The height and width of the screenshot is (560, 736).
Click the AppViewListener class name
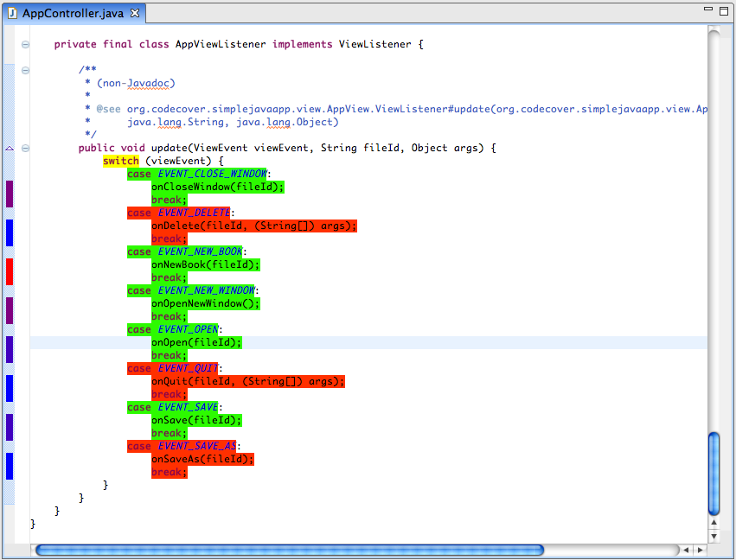coord(221,45)
